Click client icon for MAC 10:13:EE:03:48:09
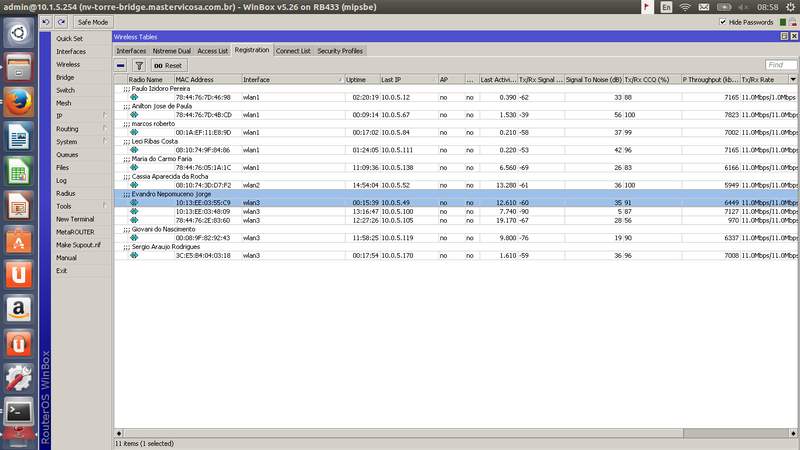Viewport: 800px width, 450px height. point(134,211)
